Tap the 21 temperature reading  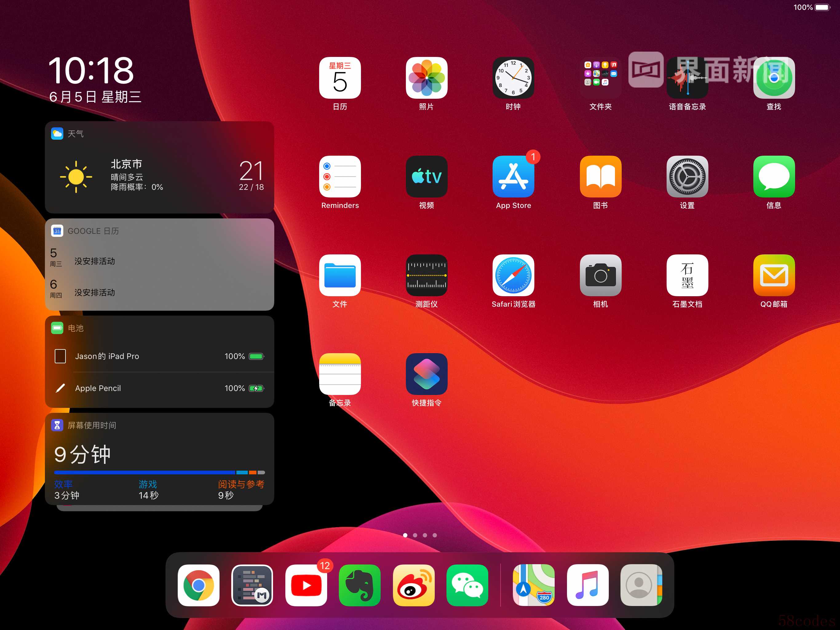(251, 171)
